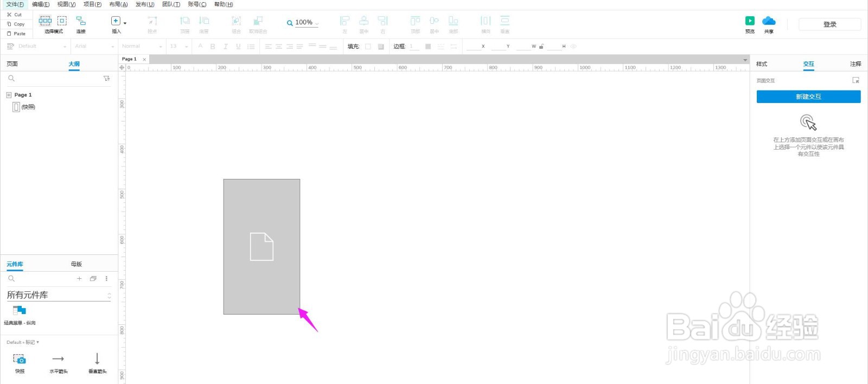The height and width of the screenshot is (384, 868).
Task: Open the 编辑(E) menu
Action: click(x=41, y=4)
